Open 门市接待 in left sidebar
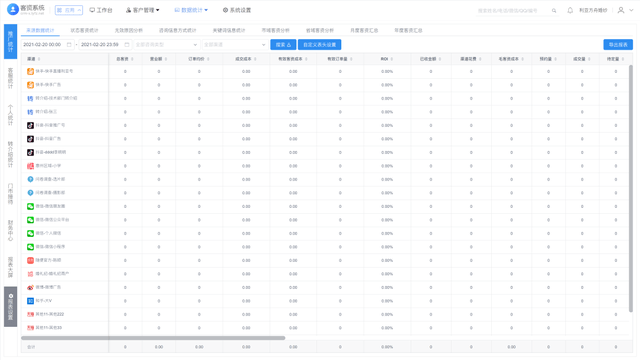 pos(11,193)
